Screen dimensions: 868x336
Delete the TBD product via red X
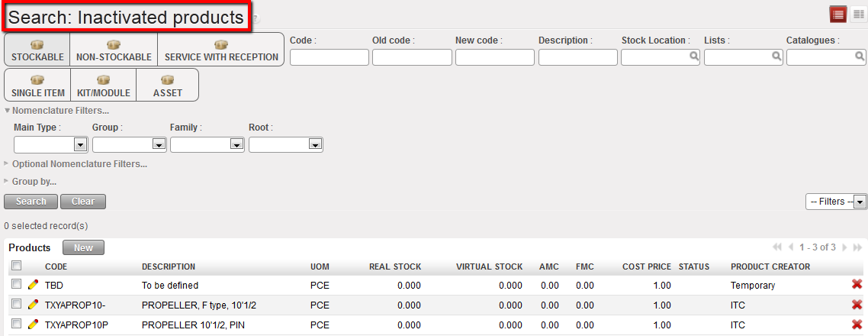(x=857, y=285)
